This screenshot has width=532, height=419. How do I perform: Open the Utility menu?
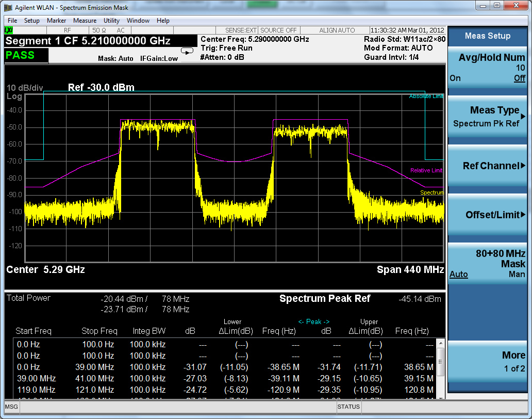111,21
